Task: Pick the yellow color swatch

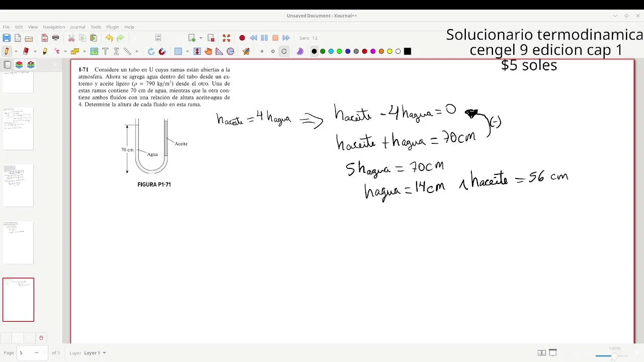Action: (390, 51)
